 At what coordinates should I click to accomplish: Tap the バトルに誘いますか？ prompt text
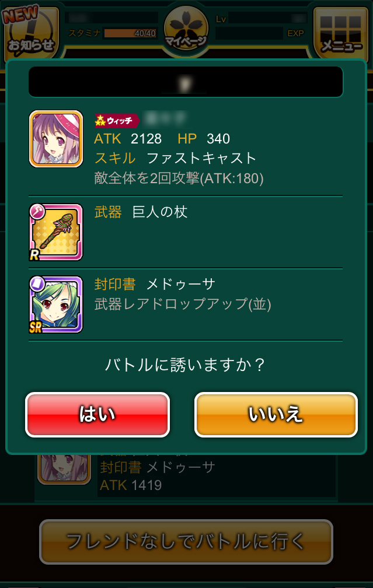[186, 365]
